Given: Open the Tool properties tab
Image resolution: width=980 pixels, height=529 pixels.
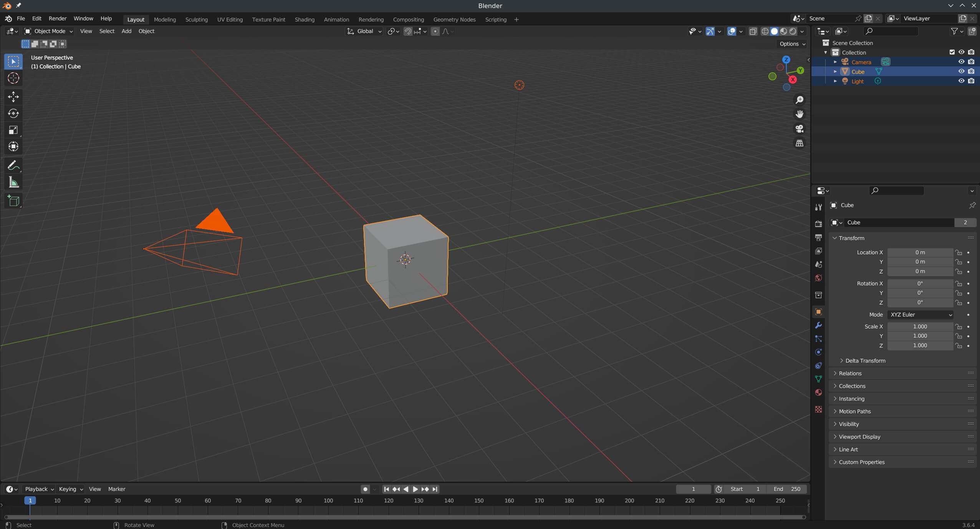Looking at the screenshot, I should pyautogui.click(x=818, y=207).
